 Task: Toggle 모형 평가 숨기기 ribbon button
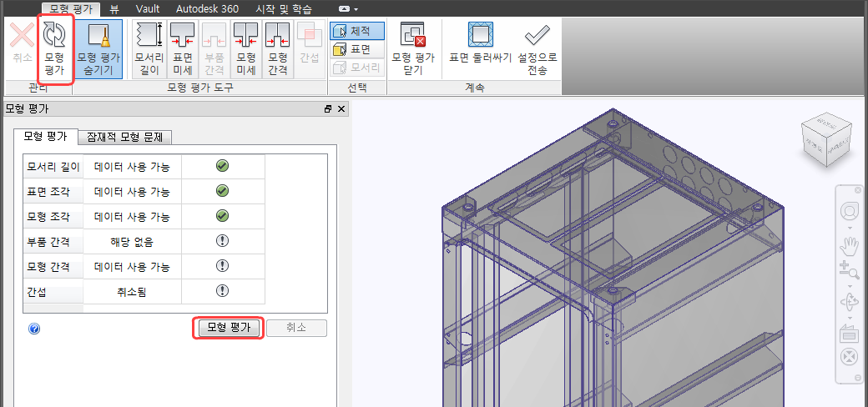pyautogui.click(x=98, y=48)
